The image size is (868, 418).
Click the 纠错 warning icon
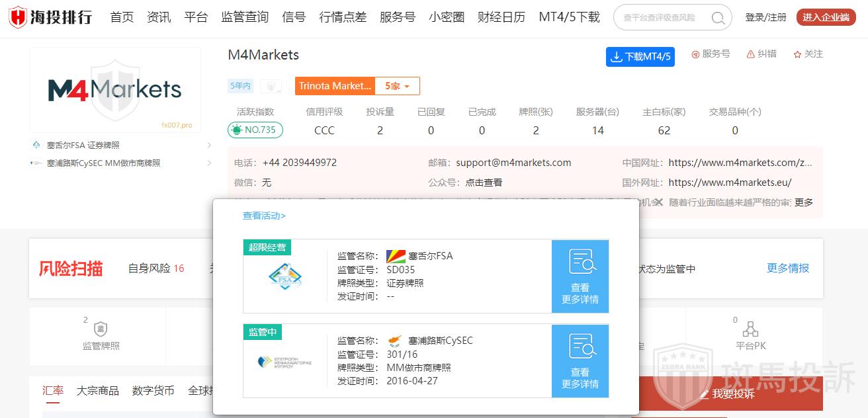click(750, 54)
